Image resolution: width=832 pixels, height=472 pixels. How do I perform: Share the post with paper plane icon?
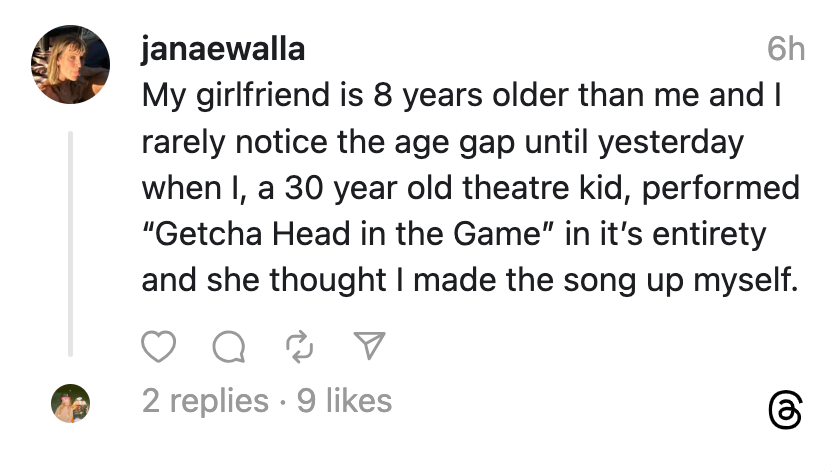click(x=370, y=346)
